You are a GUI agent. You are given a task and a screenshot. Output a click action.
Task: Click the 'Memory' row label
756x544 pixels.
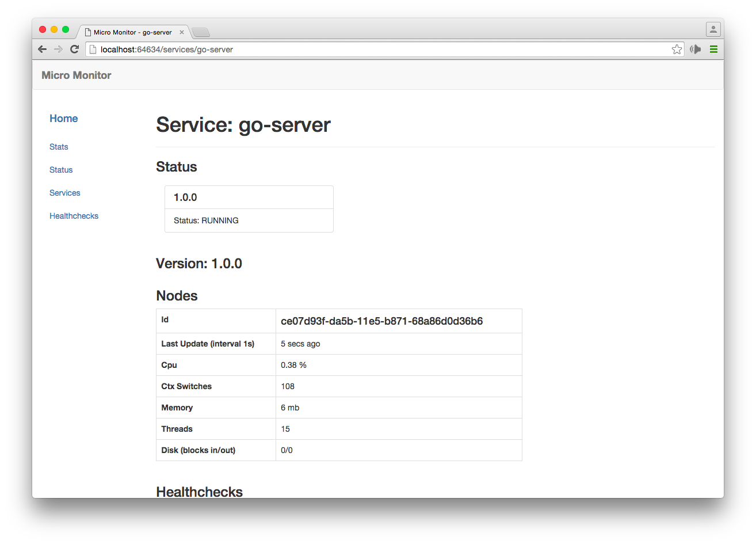pos(177,408)
